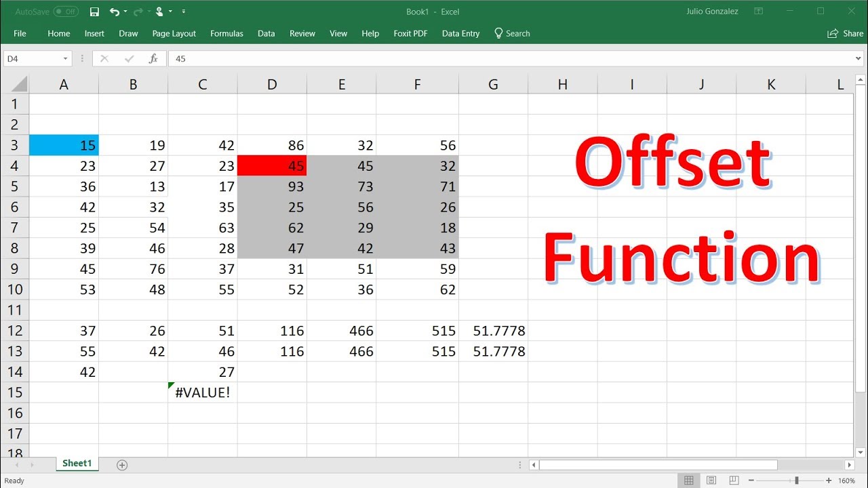The width and height of the screenshot is (868, 488).
Task: Switch to Normal view icon
Action: (689, 481)
